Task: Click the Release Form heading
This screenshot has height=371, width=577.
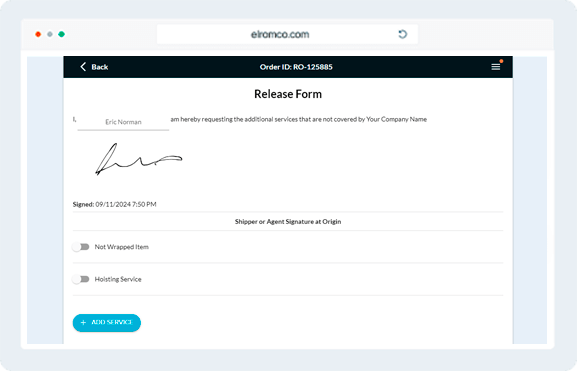Action: pos(288,94)
